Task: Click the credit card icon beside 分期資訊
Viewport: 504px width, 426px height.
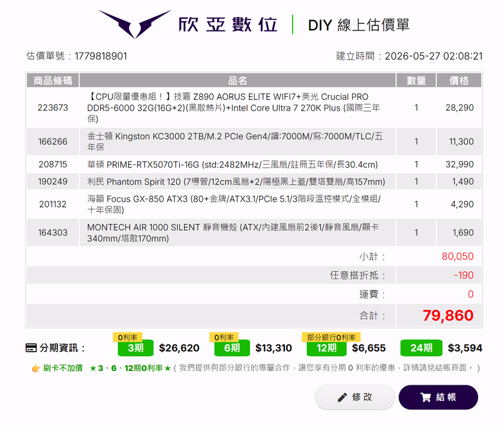Action: tap(31, 348)
